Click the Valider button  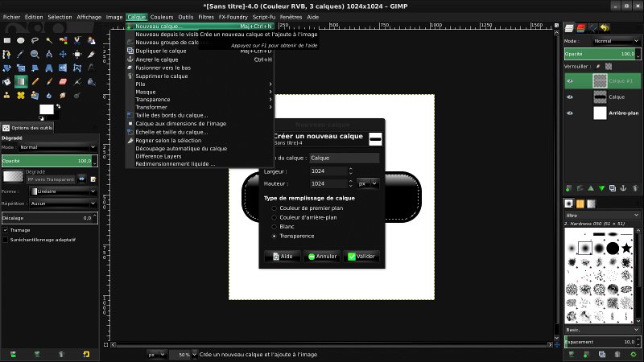361,256
